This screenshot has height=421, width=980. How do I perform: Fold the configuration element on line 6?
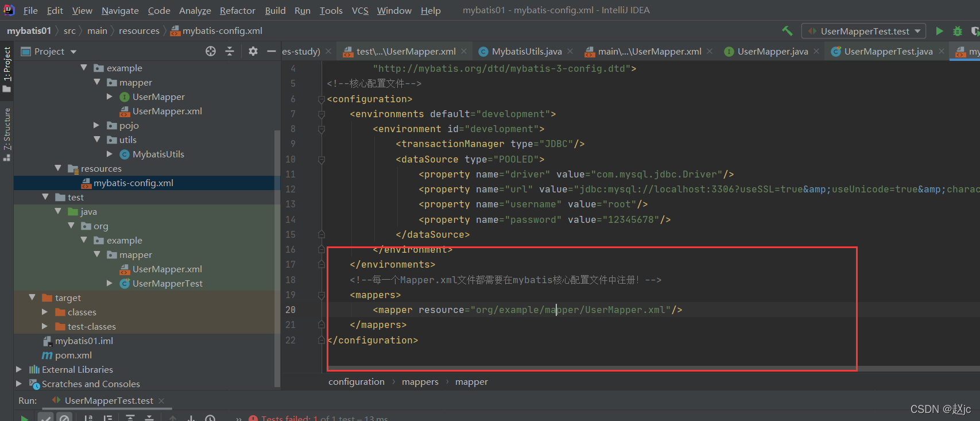[321, 99]
